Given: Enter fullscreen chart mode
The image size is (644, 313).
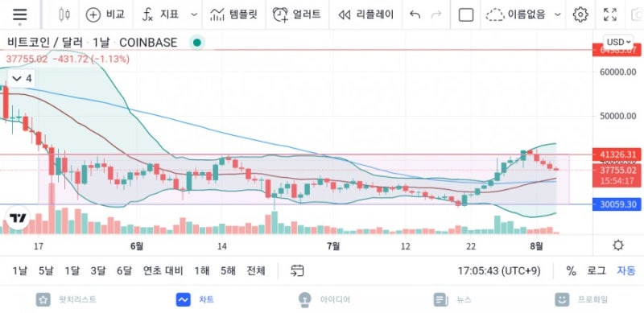Looking at the screenshot, I should 610,14.
